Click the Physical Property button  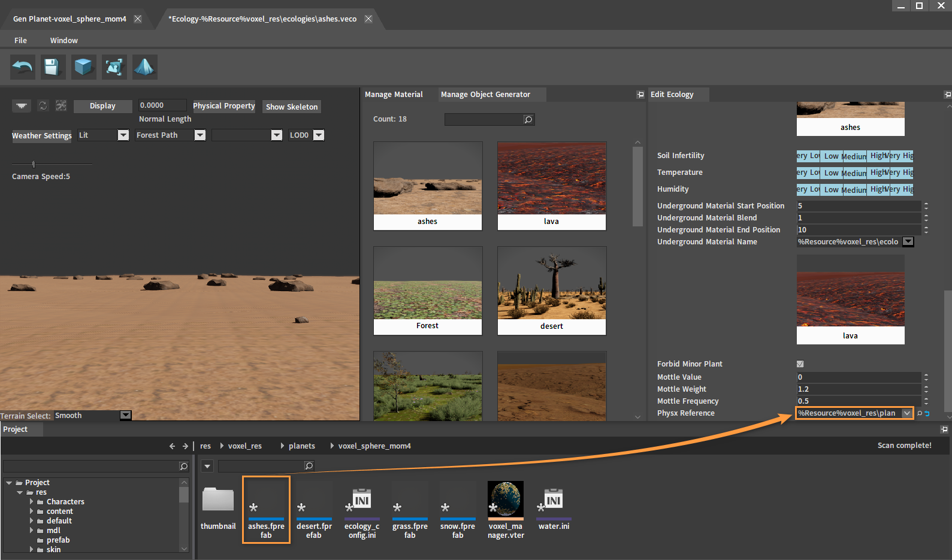point(224,106)
